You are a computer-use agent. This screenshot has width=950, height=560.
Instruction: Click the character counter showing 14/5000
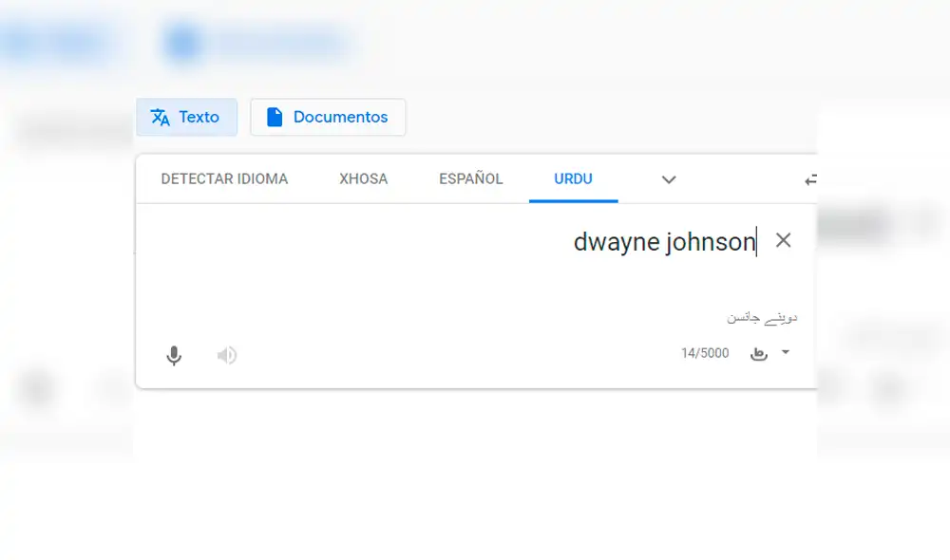coord(706,352)
